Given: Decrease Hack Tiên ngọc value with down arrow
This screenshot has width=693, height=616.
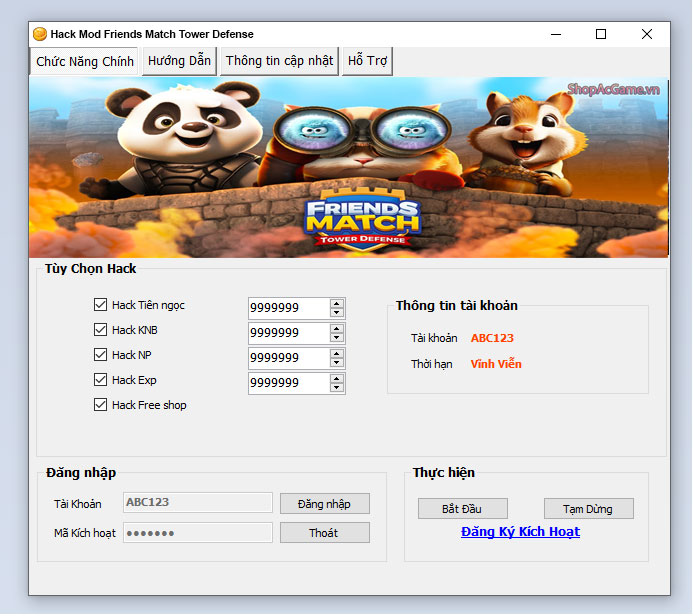Looking at the screenshot, I should (x=337, y=313).
